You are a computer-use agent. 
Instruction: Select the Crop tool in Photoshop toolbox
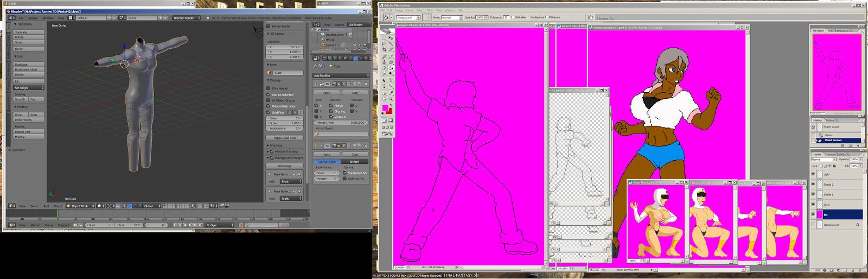point(384,49)
